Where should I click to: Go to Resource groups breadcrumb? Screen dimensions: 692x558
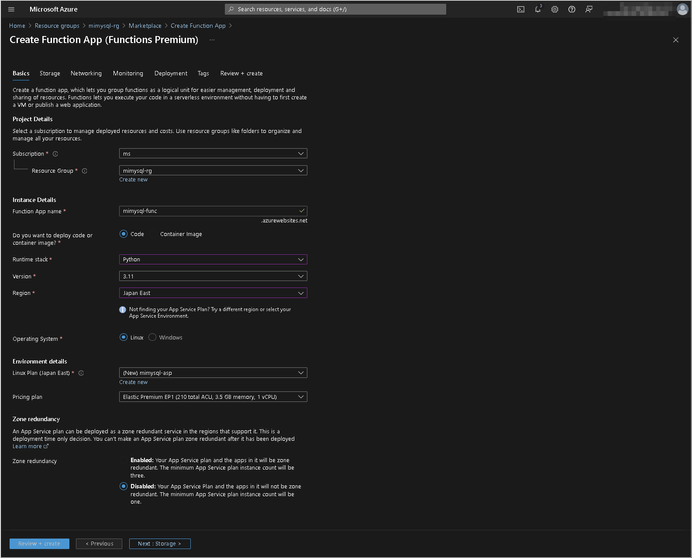57,26
